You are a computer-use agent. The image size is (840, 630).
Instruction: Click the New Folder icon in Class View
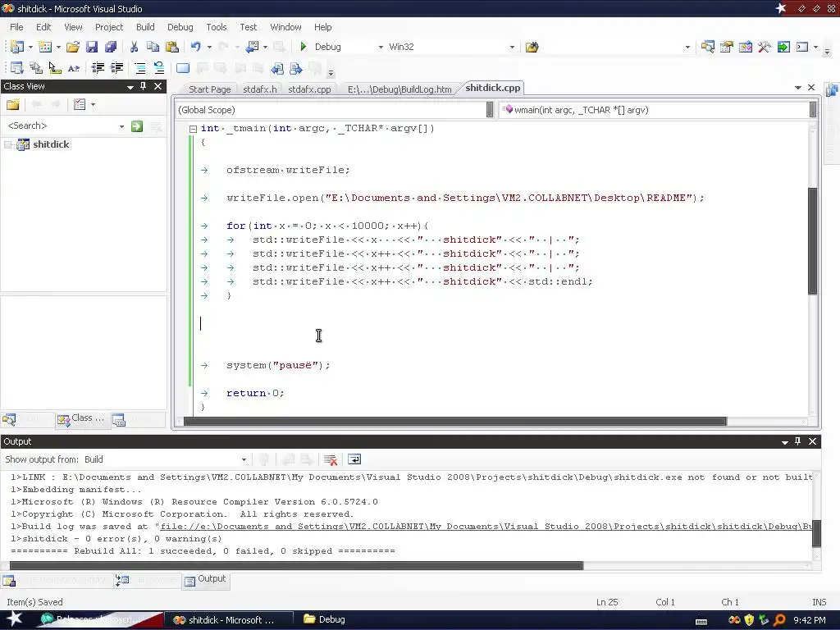[13, 104]
